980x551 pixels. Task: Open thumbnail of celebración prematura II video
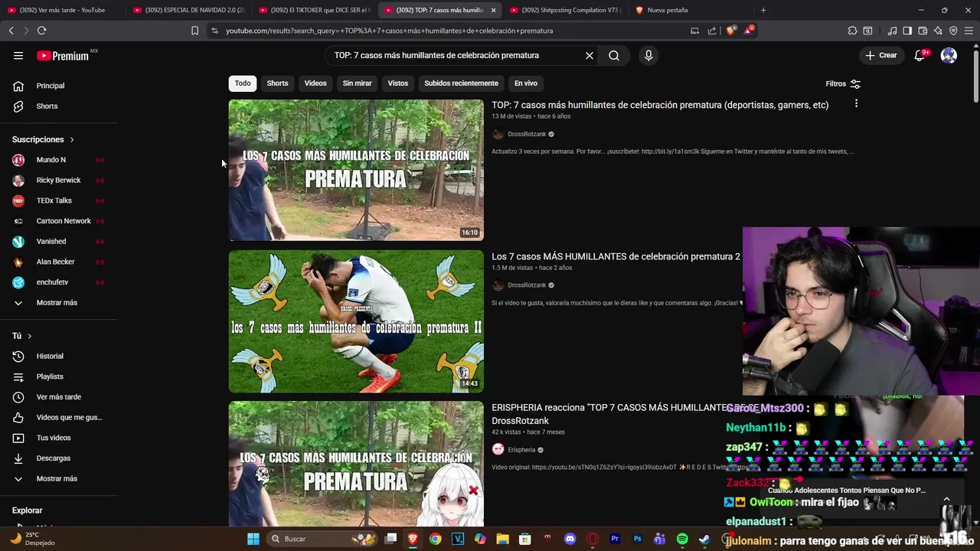(x=356, y=321)
